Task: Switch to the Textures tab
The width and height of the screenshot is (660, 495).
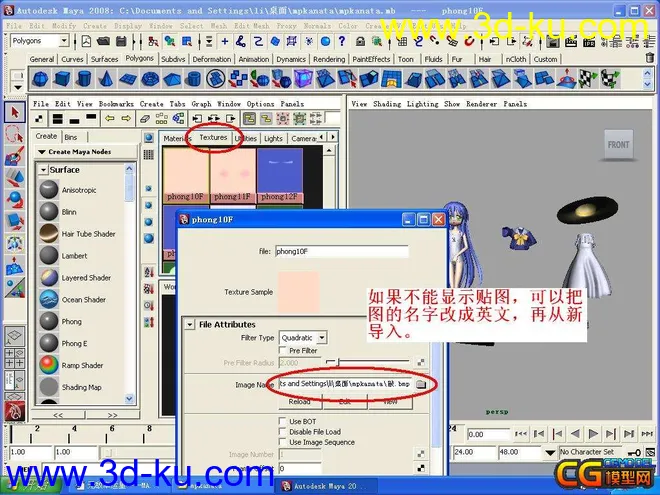Action: pyautogui.click(x=213, y=138)
